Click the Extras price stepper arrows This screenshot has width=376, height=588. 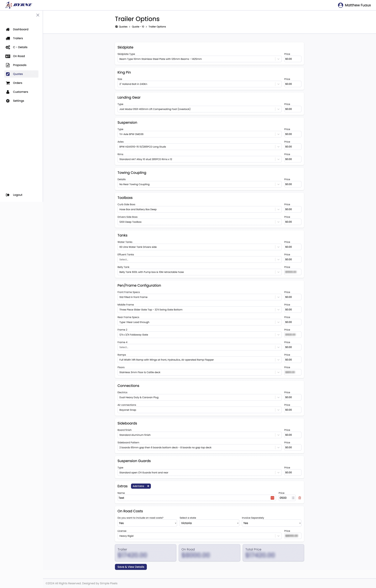click(x=293, y=498)
